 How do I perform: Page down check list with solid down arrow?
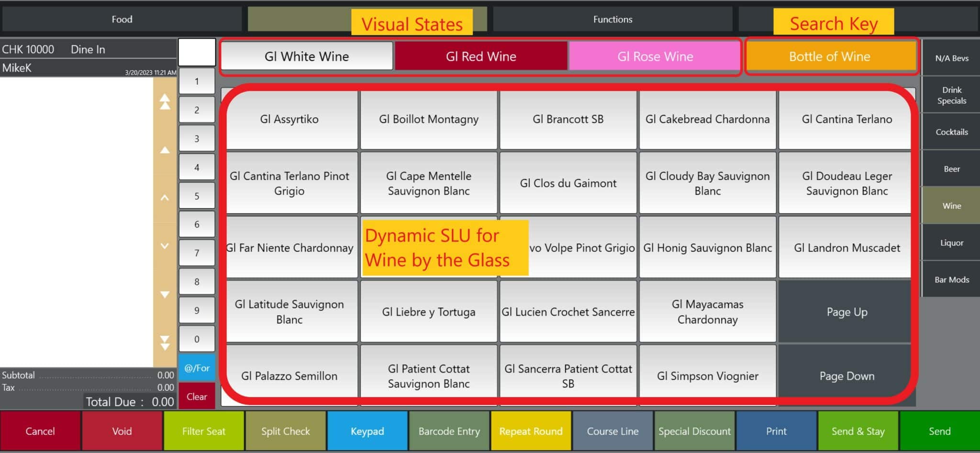pos(165,294)
